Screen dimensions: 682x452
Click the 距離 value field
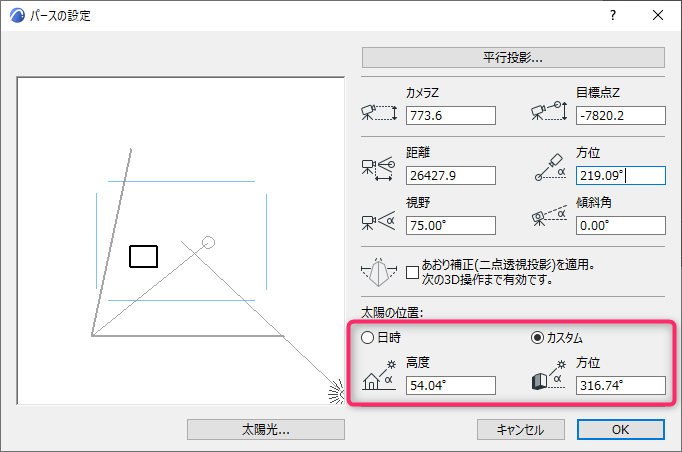coord(451,176)
